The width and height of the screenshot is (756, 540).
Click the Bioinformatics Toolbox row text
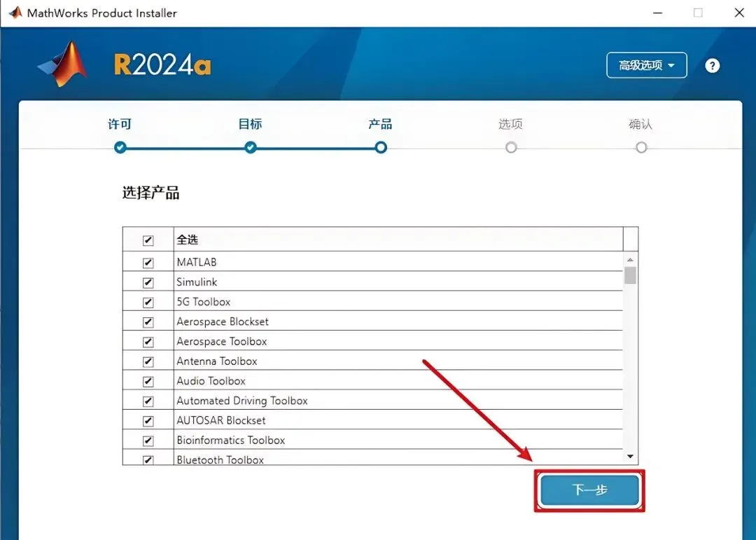[x=231, y=440]
